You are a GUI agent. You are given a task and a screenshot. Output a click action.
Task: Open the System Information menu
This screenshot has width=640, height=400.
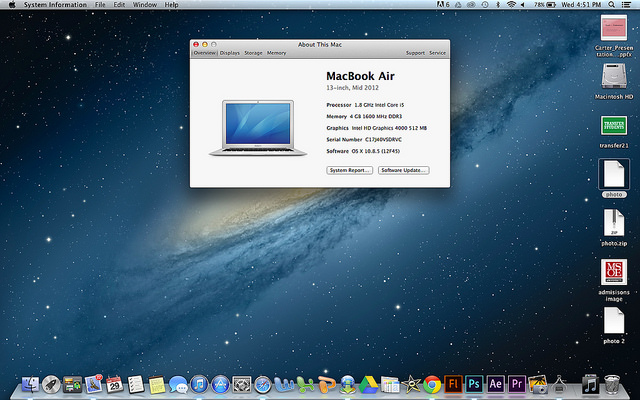(55, 5)
